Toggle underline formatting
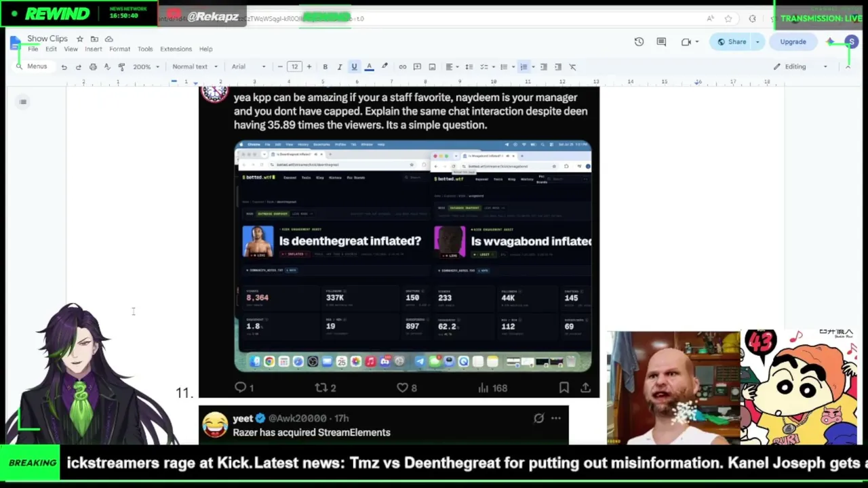 pos(354,66)
